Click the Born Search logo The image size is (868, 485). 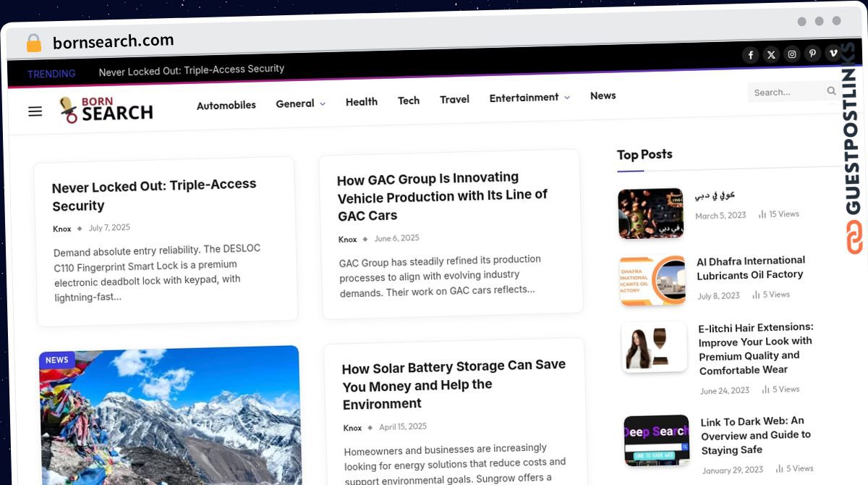coord(106,109)
